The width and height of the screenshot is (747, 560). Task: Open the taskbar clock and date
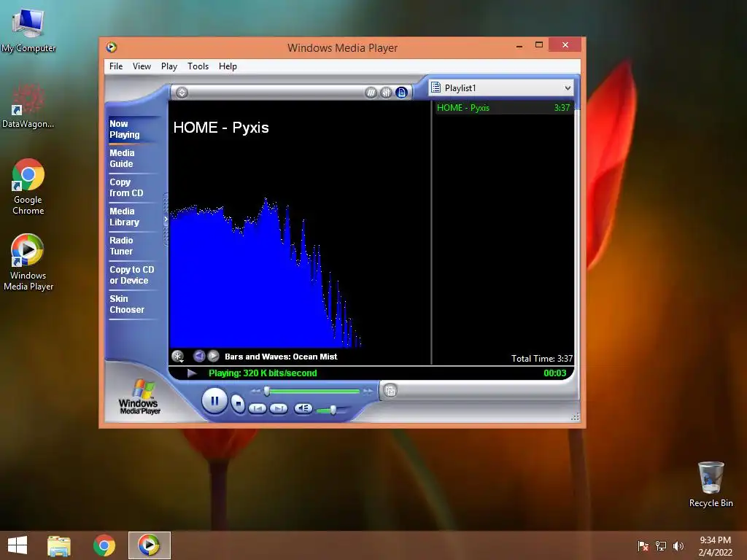click(x=715, y=546)
